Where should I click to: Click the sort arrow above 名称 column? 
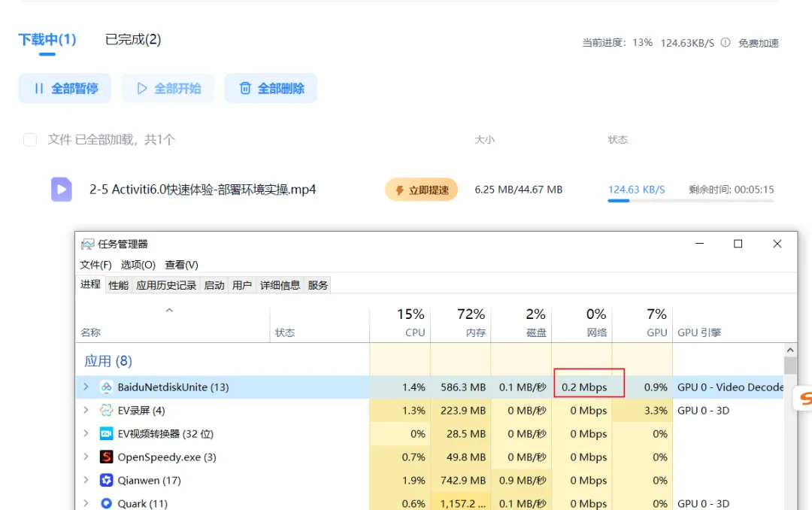point(169,311)
